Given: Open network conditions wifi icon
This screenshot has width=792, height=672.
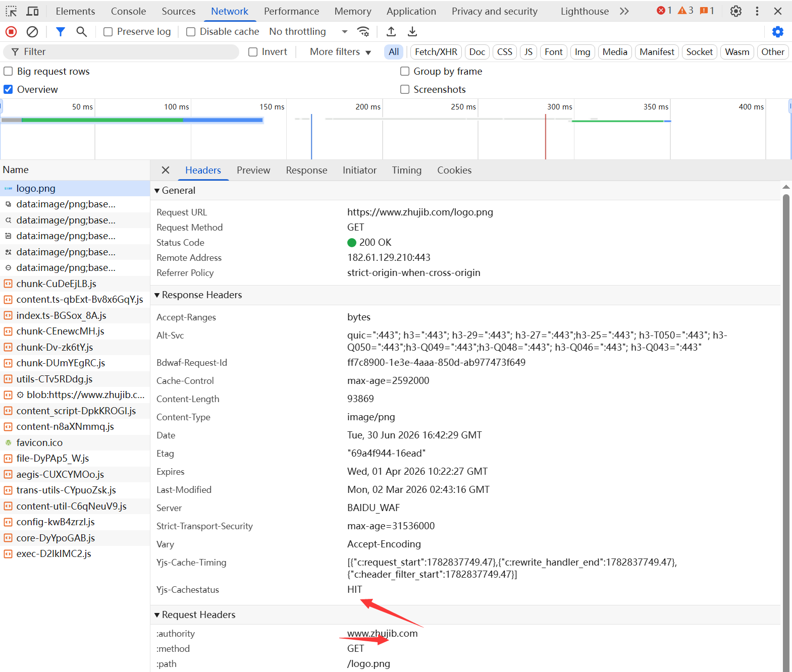Looking at the screenshot, I should point(363,32).
